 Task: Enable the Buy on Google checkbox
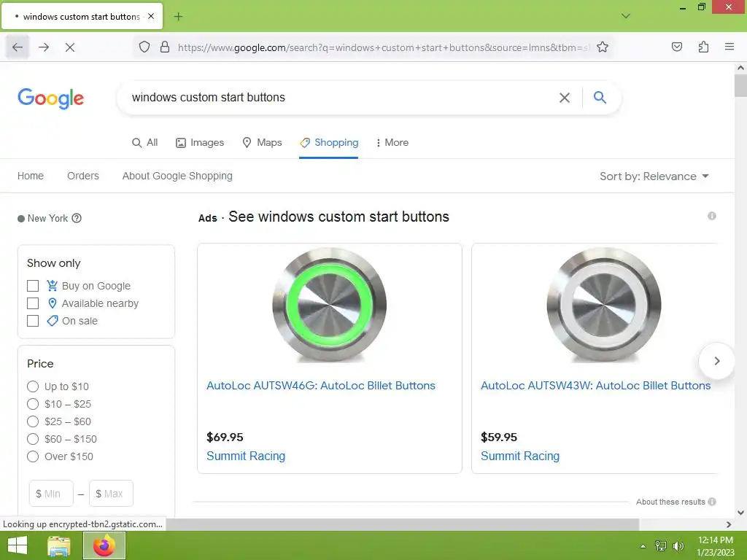[33, 286]
